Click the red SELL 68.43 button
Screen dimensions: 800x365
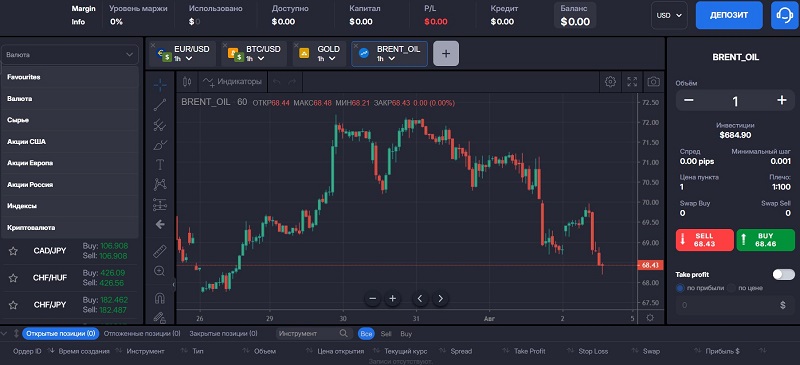[x=705, y=240]
